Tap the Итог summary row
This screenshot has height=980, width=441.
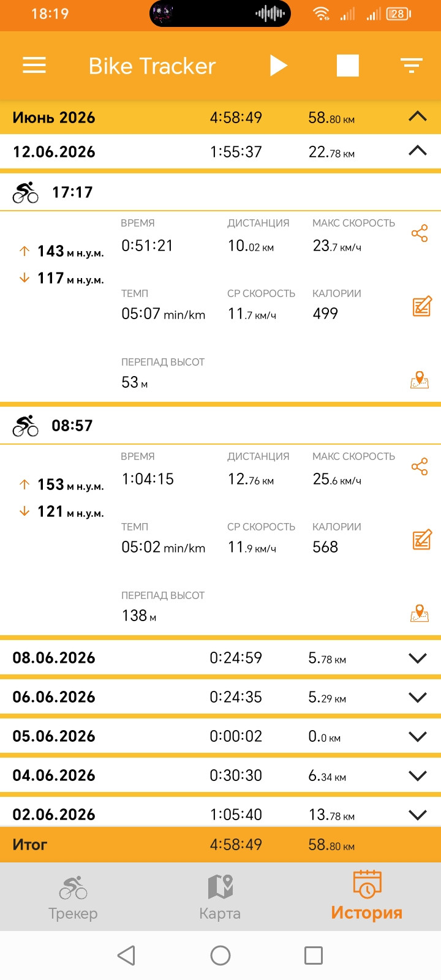pyautogui.click(x=221, y=845)
